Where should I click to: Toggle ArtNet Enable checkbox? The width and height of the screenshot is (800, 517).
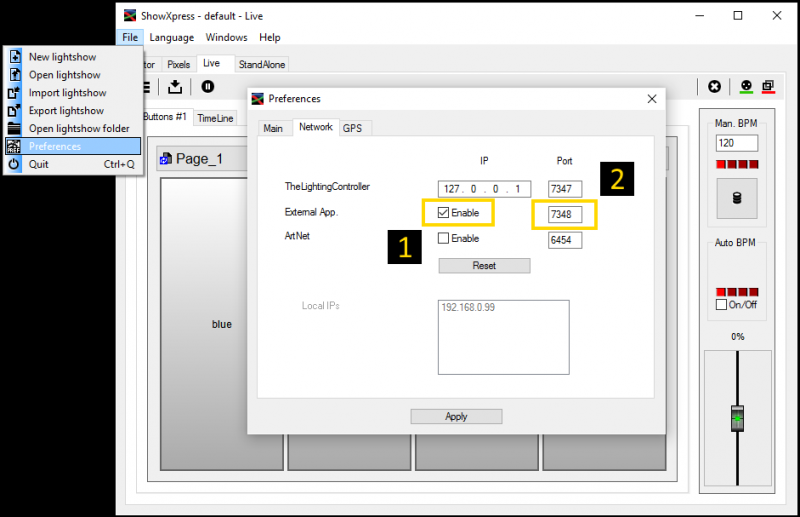pos(443,238)
